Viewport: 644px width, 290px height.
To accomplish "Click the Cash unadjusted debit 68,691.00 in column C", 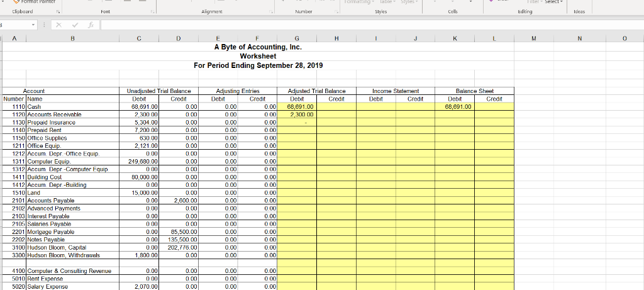I will click(x=139, y=107).
